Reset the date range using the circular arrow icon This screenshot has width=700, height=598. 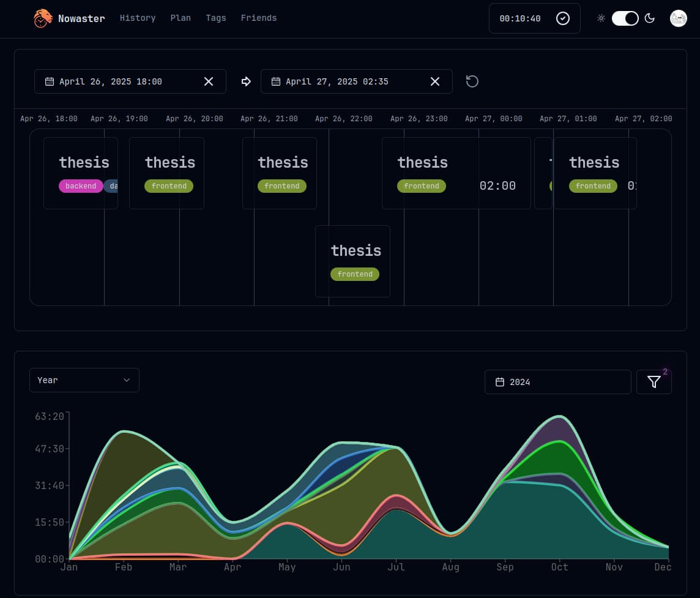coord(472,81)
